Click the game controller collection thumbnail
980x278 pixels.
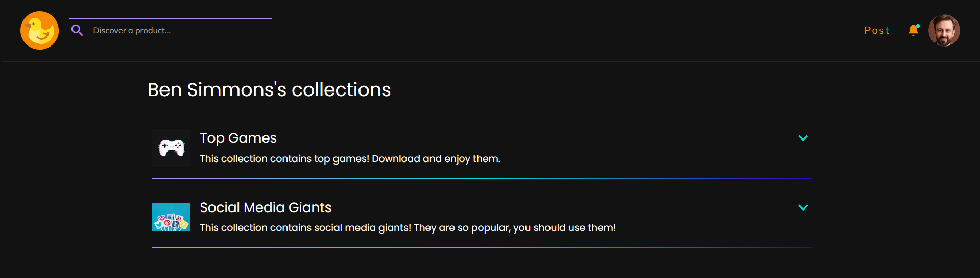pos(172,148)
